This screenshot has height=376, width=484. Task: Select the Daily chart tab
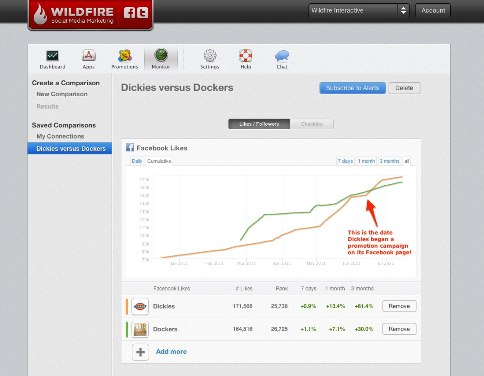point(137,161)
